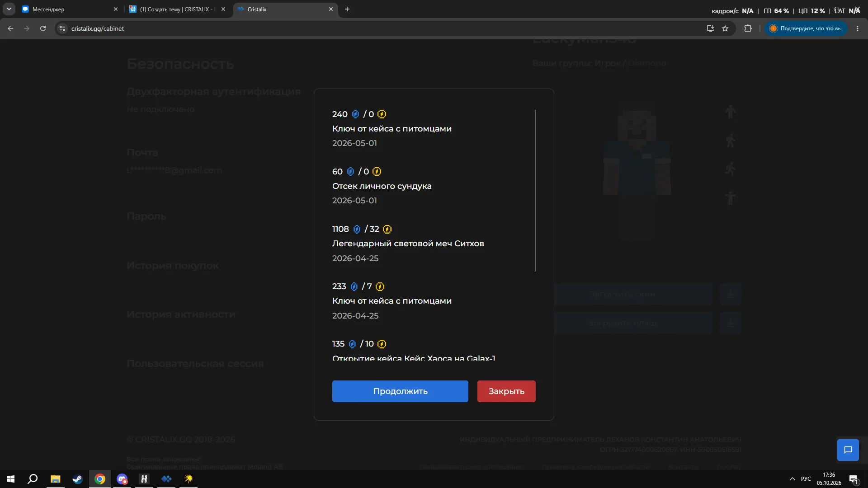Click the blue crystal icon next to 240
The width and height of the screenshot is (868, 488).
pos(355,114)
